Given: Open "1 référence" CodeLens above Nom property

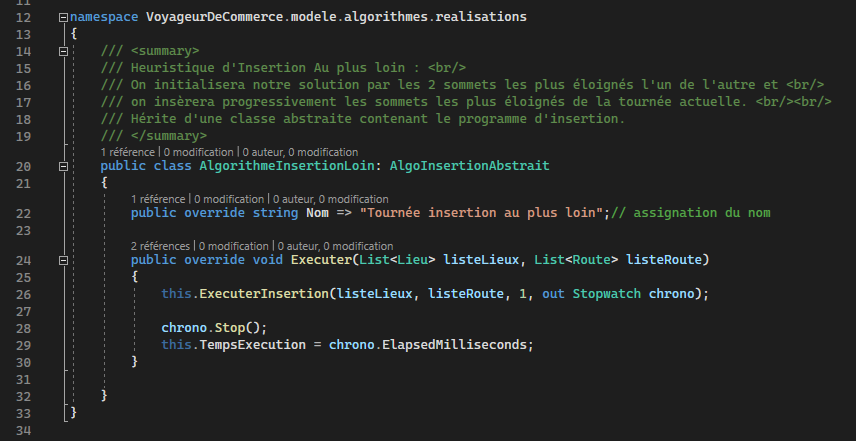Looking at the screenshot, I should click(160, 199).
